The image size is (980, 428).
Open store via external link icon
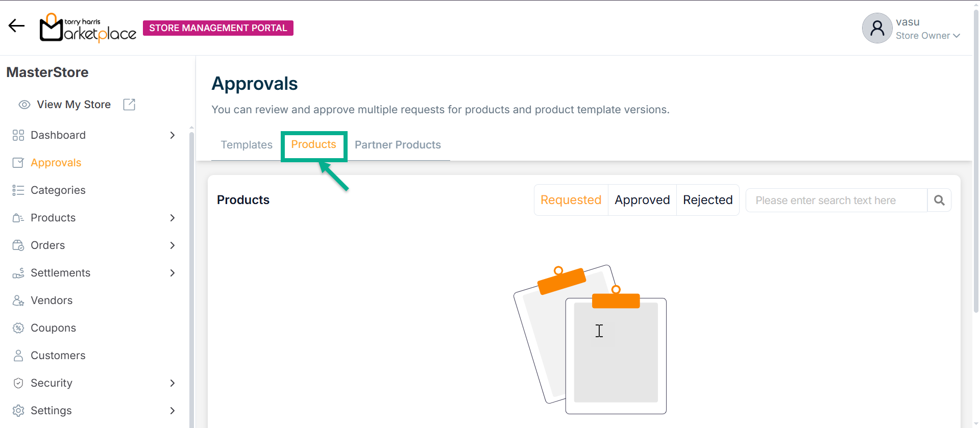coord(129,105)
